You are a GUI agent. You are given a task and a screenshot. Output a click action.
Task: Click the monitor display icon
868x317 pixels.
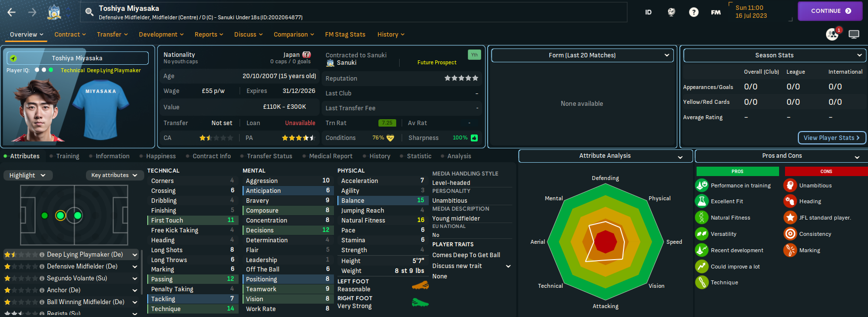[x=854, y=34]
